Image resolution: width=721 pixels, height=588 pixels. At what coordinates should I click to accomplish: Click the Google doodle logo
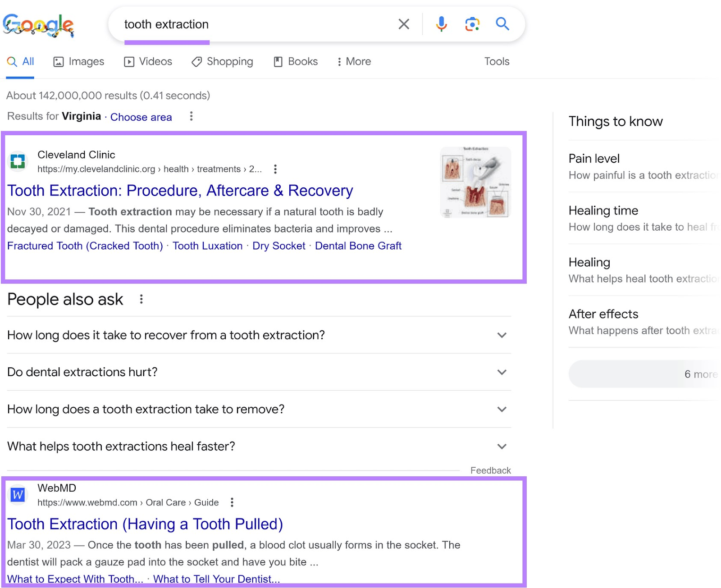[38, 26]
